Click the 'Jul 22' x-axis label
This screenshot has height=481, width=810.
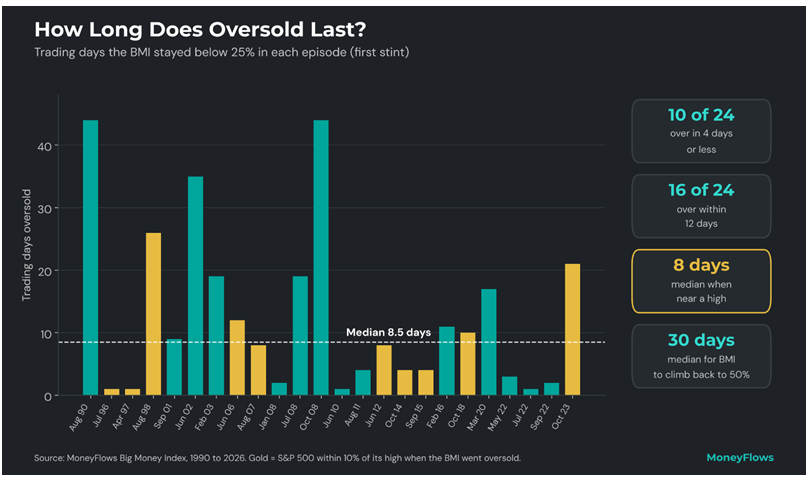519,416
